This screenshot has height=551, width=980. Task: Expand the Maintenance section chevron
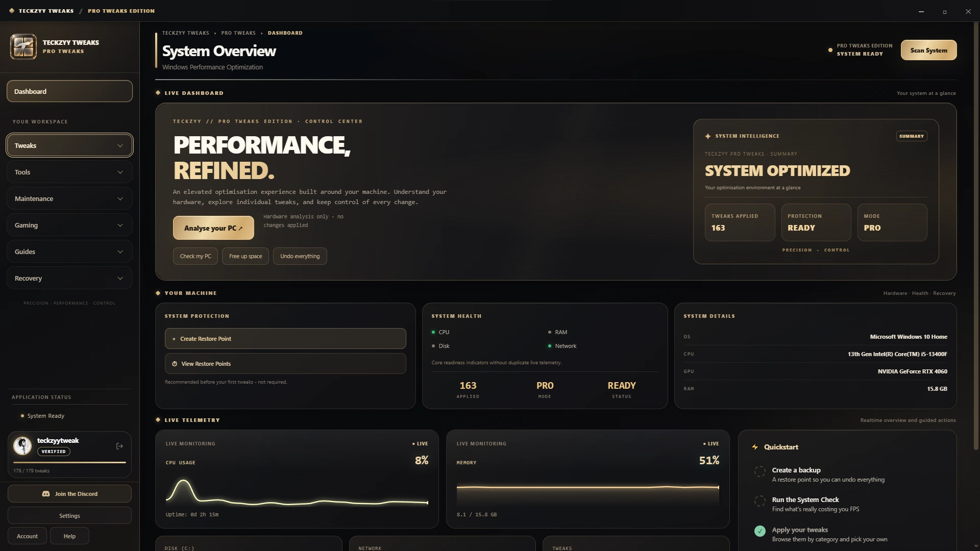(x=120, y=199)
